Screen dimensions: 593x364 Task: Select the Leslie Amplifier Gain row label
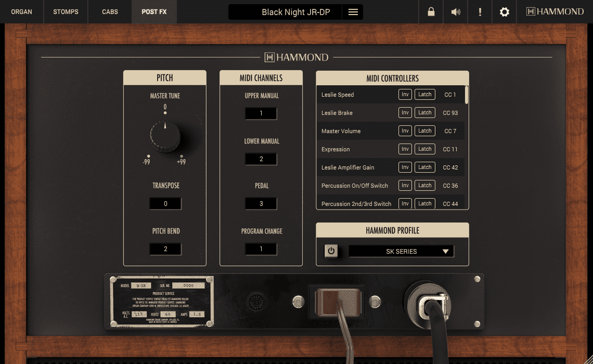347,167
